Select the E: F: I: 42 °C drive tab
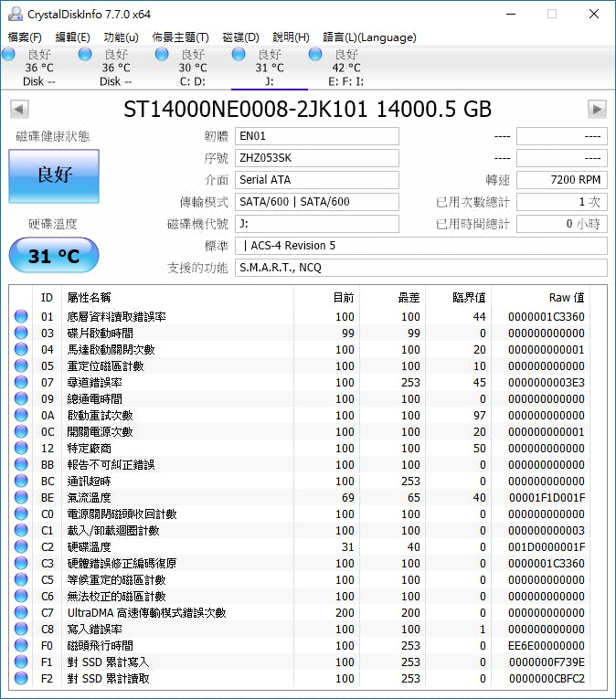The image size is (616, 699). click(346, 68)
